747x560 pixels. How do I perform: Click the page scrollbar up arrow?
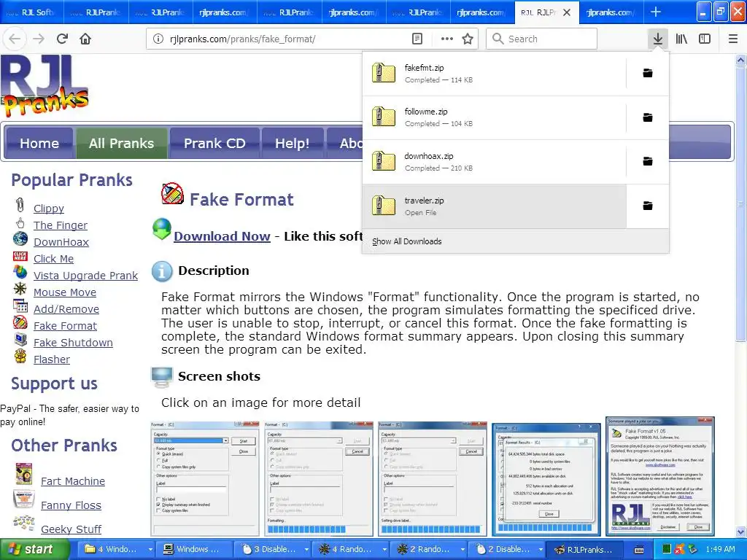pos(741,60)
